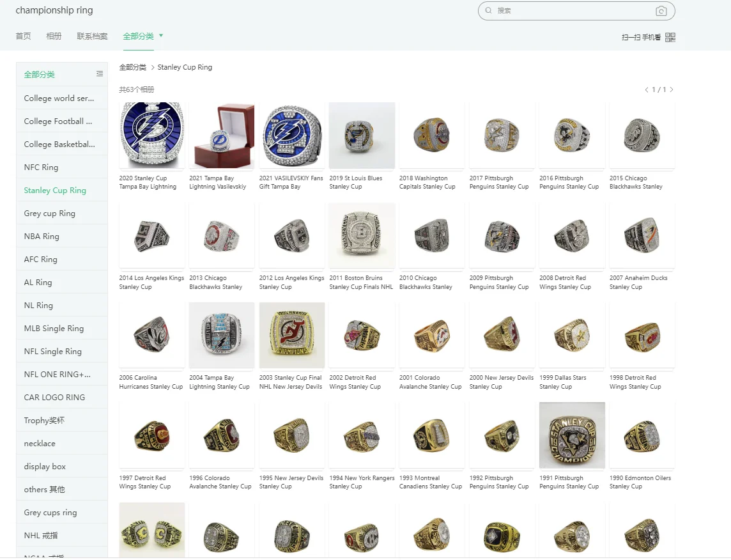Viewport: 731px width, 560px height.
Task: Select College Football category
Action: click(62, 121)
